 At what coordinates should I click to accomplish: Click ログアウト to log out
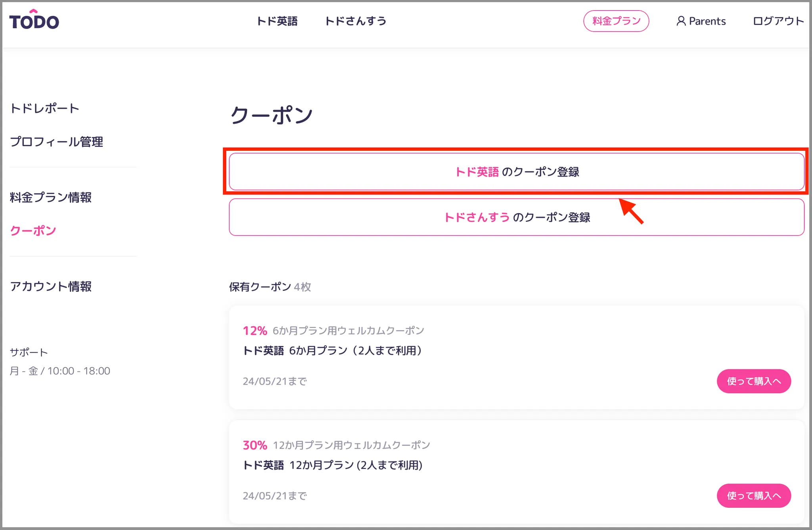(x=778, y=21)
